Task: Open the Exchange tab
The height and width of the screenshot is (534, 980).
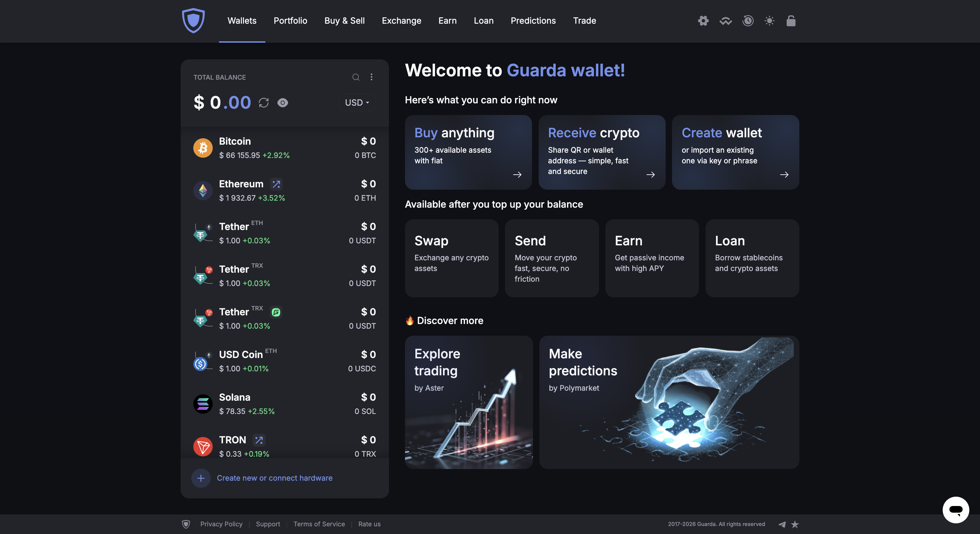Action: pyautogui.click(x=401, y=21)
